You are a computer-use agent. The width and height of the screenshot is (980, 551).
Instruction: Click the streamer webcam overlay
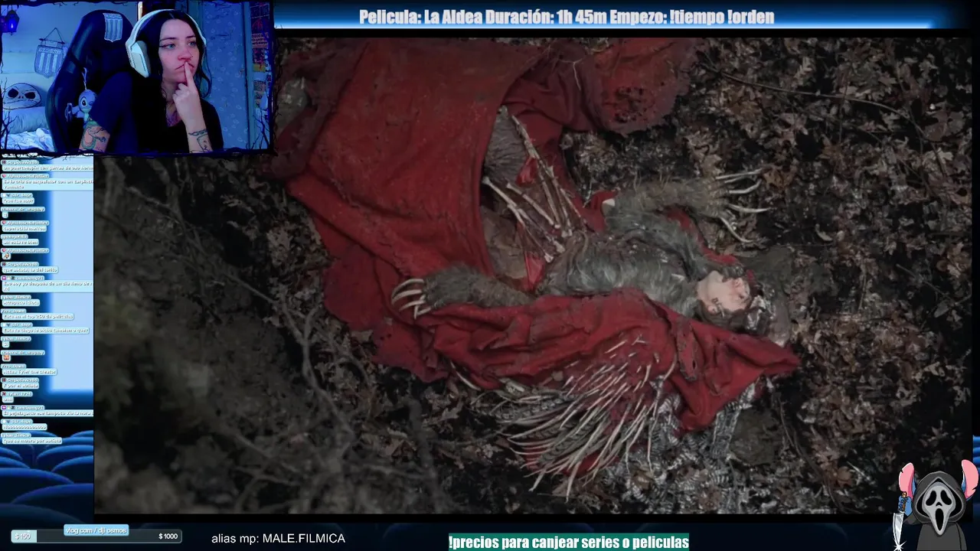coord(136,76)
